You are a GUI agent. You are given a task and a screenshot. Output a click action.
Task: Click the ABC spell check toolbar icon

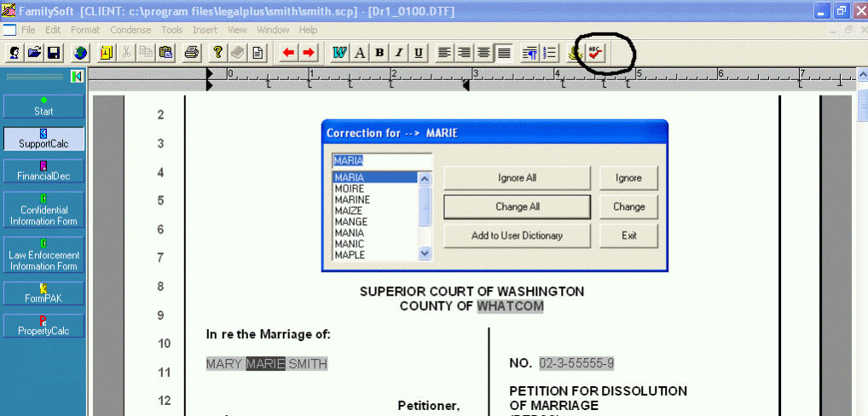[596, 53]
